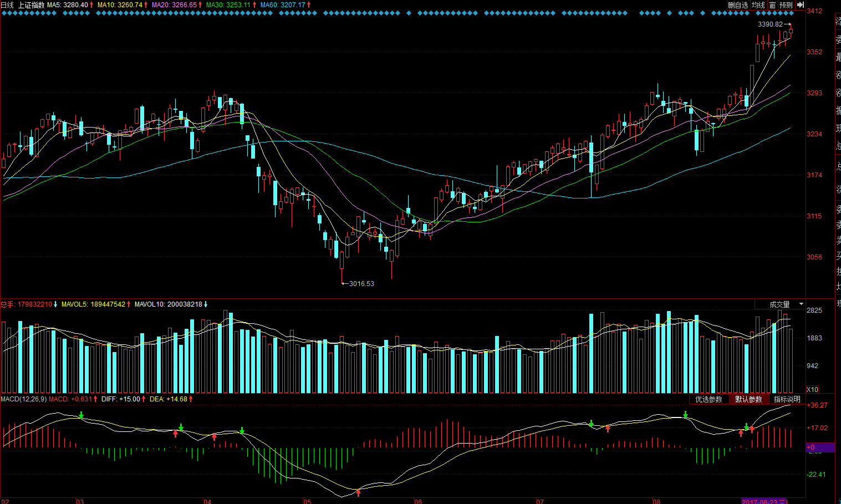
Task: Select the MA60: 3207.17 label
Action: (283, 5)
